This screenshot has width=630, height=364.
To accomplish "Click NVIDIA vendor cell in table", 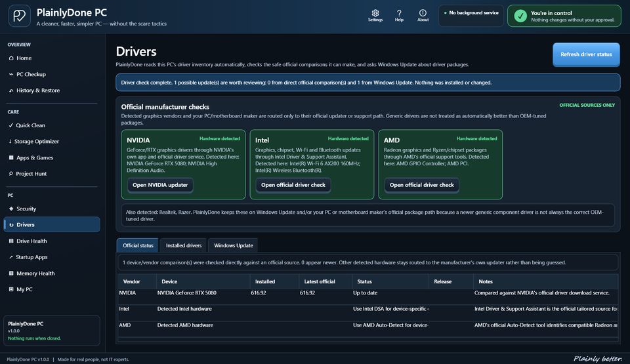I will pyautogui.click(x=127, y=293).
